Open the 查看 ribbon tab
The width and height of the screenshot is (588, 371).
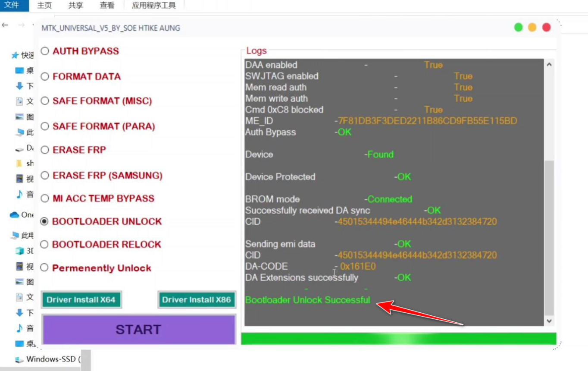tap(106, 6)
